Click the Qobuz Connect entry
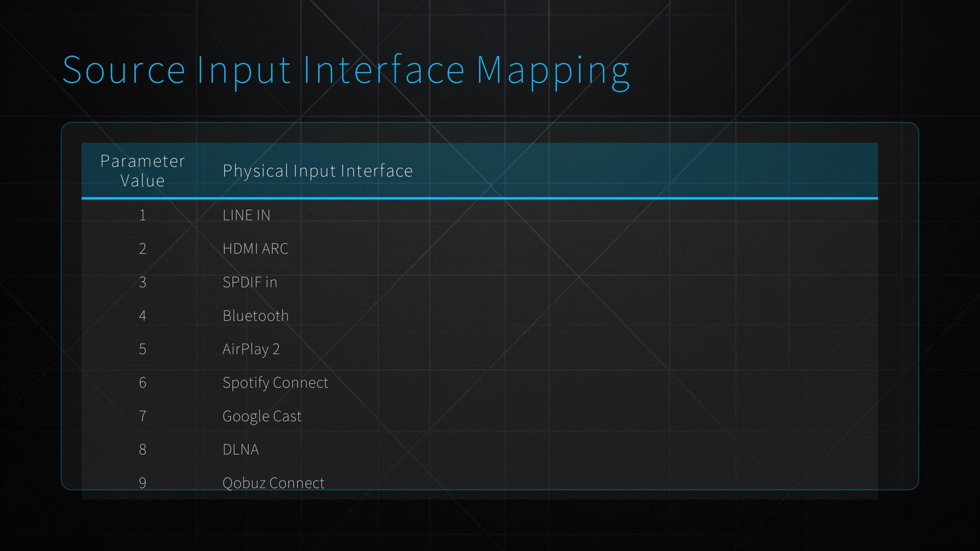Screen dimensions: 980x551 pyautogui.click(x=273, y=482)
